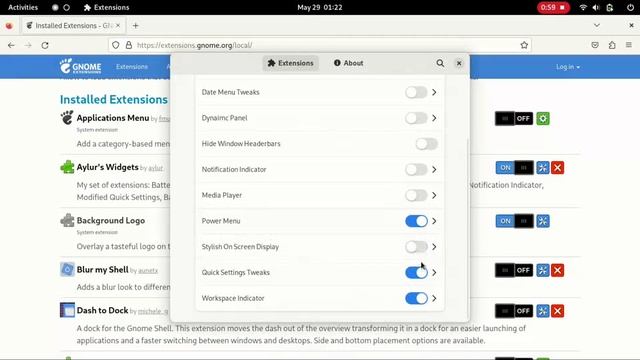The width and height of the screenshot is (640, 360).
Task: Switch Aylur's Widgets extension ON/OFF
Action: click(x=514, y=168)
